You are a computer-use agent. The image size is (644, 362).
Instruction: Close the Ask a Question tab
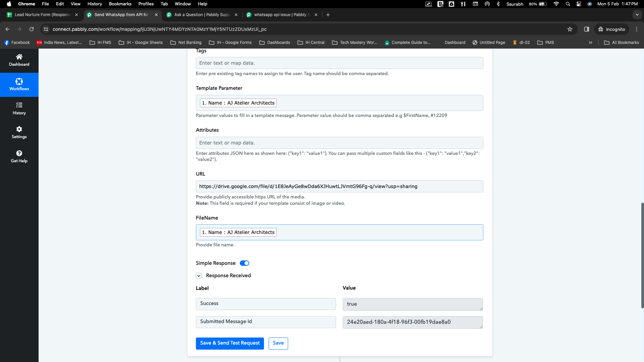click(x=236, y=15)
